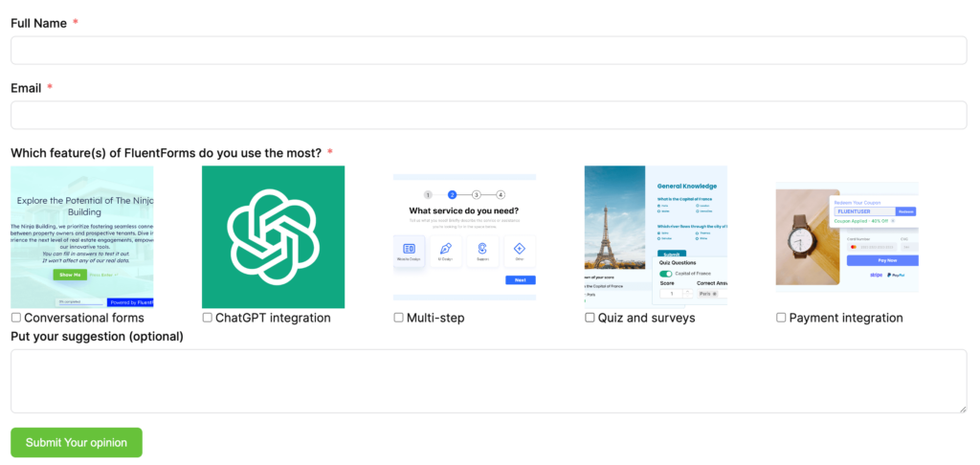Click the 'Full Name' field label
980x465 pixels.
click(38, 23)
